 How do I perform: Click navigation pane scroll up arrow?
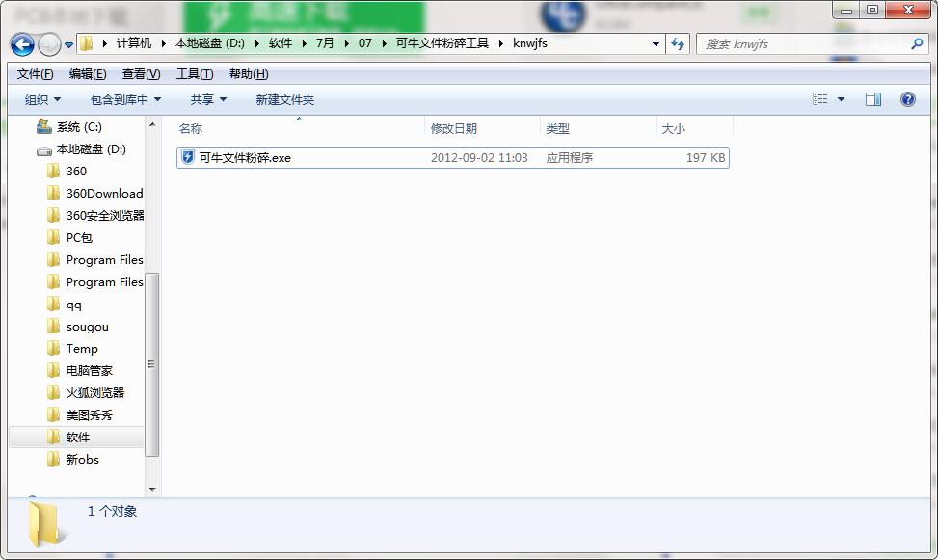click(x=152, y=124)
